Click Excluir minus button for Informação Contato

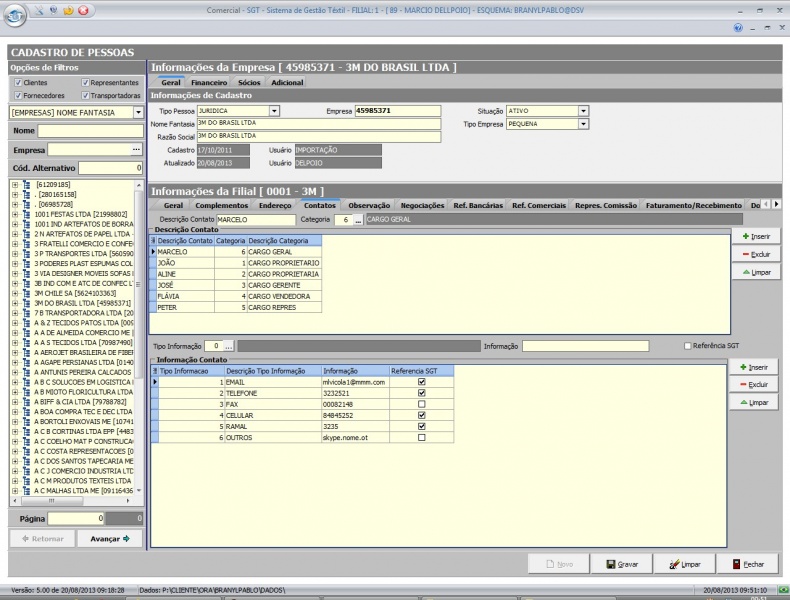coord(753,384)
